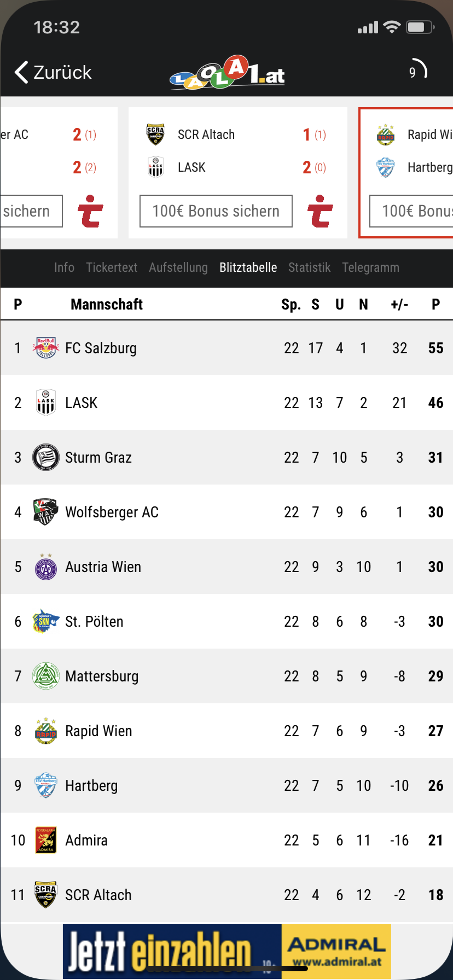
Task: Tap the Austria Wien club crest
Action: pyautogui.click(x=46, y=567)
